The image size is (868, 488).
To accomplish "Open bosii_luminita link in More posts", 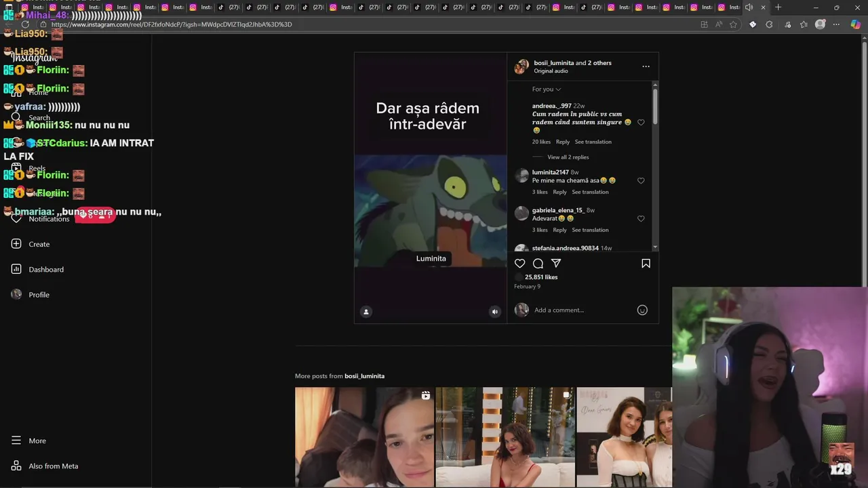I will point(364,376).
